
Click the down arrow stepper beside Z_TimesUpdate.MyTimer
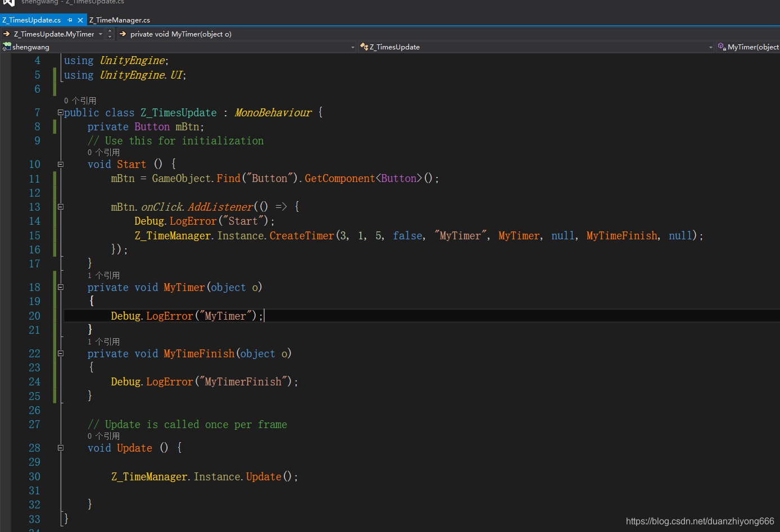click(110, 37)
